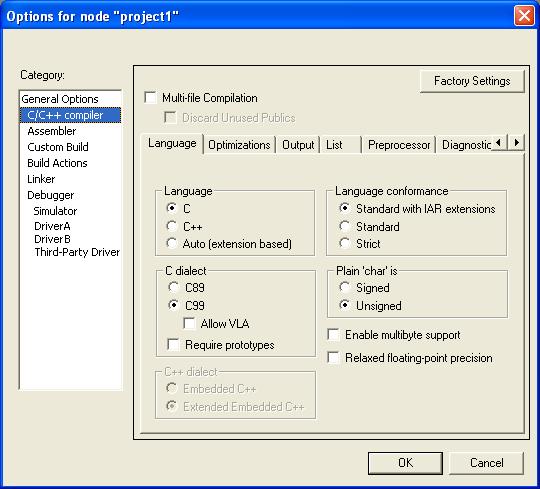540x489 pixels.
Task: Click the Factory Settings button
Action: tap(472, 81)
